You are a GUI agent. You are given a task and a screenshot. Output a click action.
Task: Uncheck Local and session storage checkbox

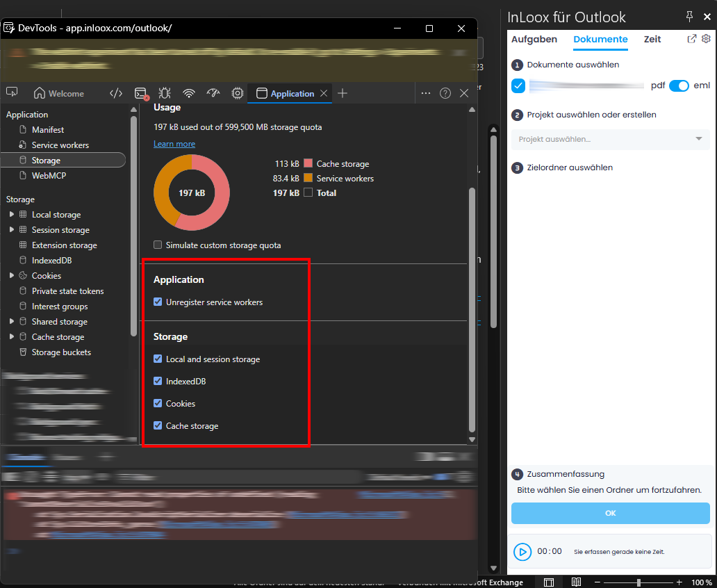click(x=158, y=359)
